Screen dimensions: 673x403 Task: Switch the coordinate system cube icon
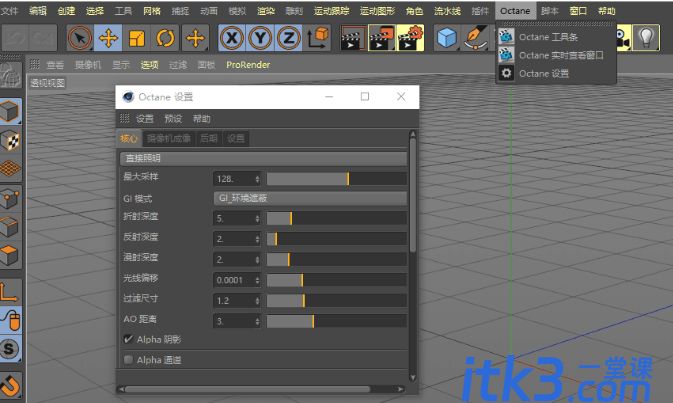(x=318, y=38)
